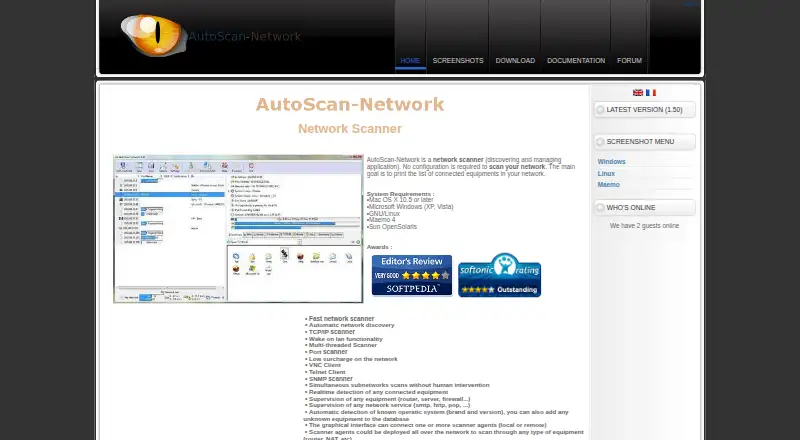Select the 'VNC Client' feature line
The image size is (800, 440).
[324, 365]
